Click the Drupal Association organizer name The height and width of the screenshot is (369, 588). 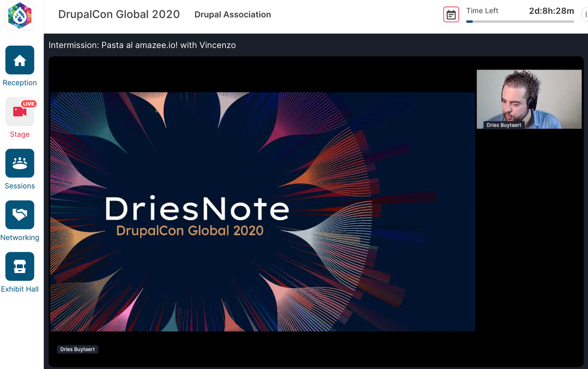(x=233, y=15)
